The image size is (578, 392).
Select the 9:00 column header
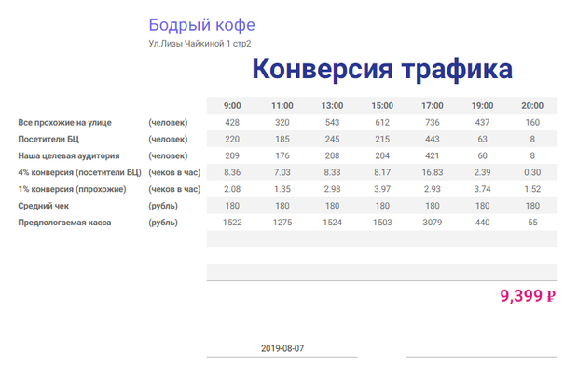pyautogui.click(x=232, y=106)
